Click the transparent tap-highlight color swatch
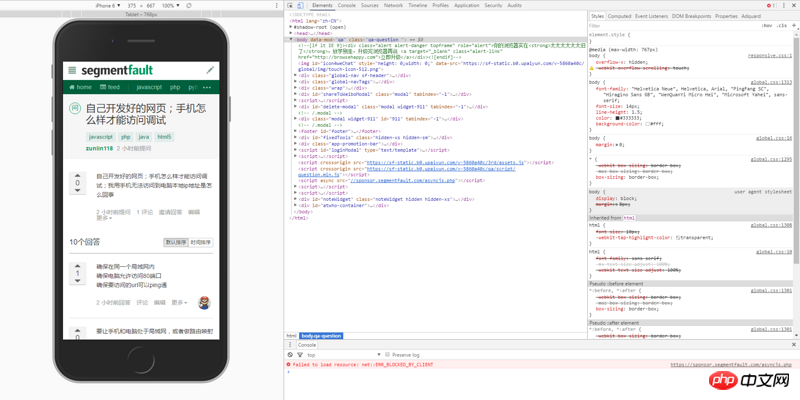Viewport: 800px width, 400px height. [x=678, y=238]
